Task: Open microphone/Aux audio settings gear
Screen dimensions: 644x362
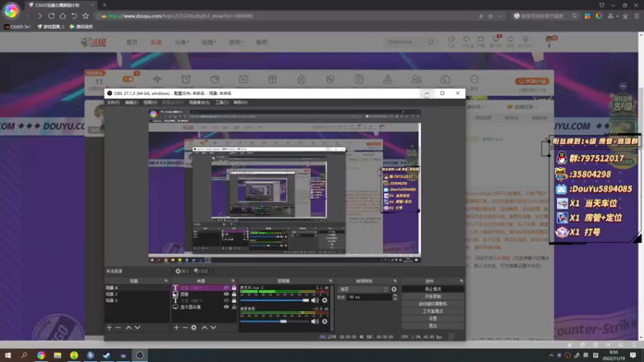Action: click(x=325, y=300)
